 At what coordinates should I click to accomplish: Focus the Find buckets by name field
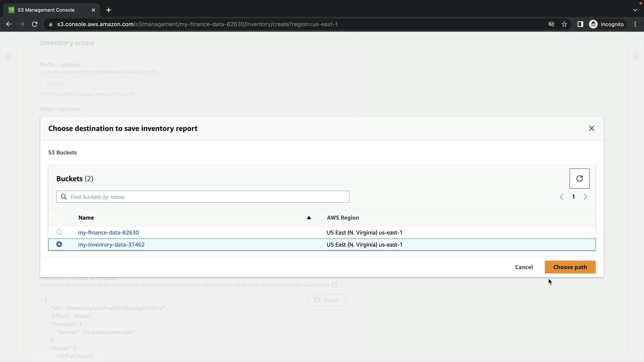pyautogui.click(x=208, y=197)
